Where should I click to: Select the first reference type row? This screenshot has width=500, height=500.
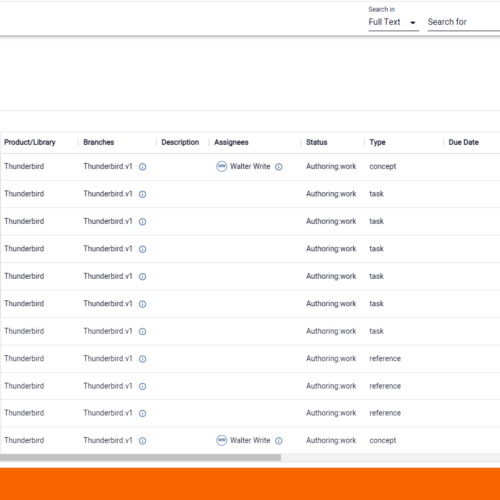tap(250, 359)
